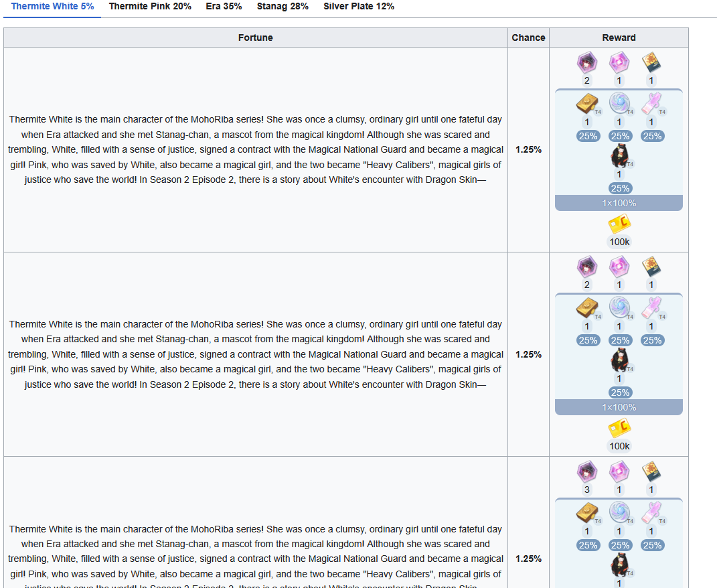Viewport: 717px width, 588px height.
Task: Click the 25% badge under third row's swirl orb
Action: pyautogui.click(x=620, y=545)
